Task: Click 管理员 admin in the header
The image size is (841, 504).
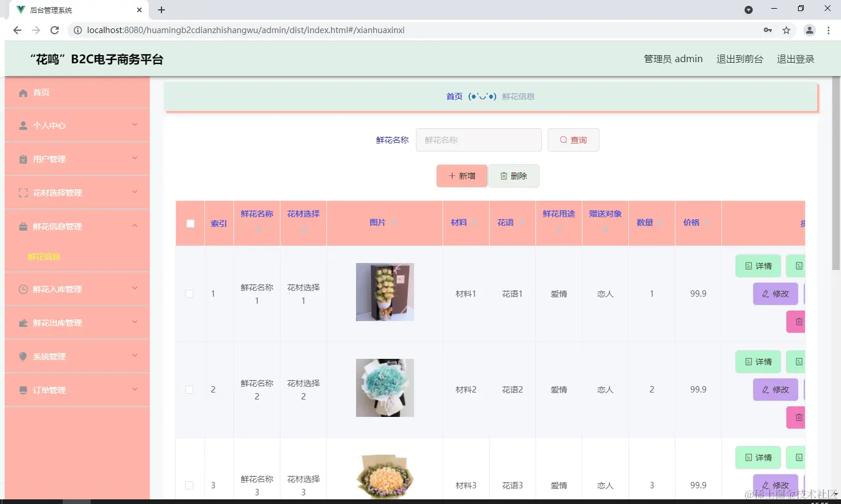Action: [673, 59]
